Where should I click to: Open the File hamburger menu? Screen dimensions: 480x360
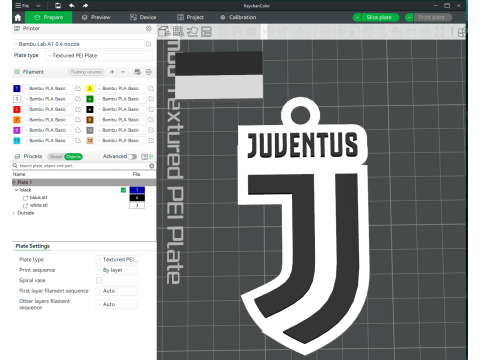click(22, 5)
